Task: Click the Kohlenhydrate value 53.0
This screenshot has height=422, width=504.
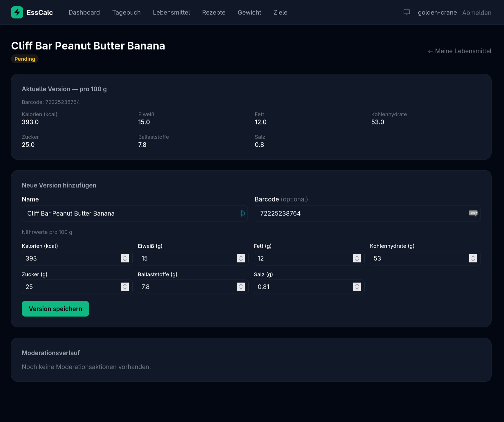Action: coord(377,122)
